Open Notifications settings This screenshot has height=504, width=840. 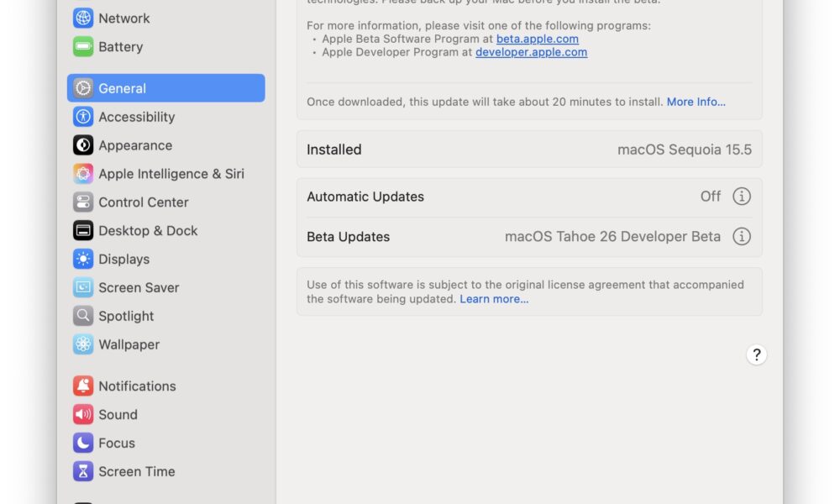166,386
